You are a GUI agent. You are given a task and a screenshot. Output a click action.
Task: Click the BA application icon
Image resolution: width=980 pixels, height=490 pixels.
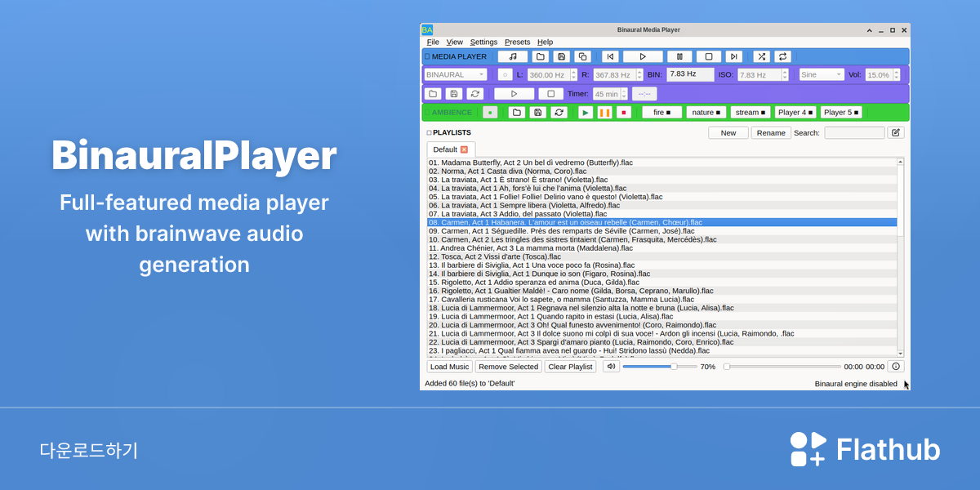pos(427,29)
